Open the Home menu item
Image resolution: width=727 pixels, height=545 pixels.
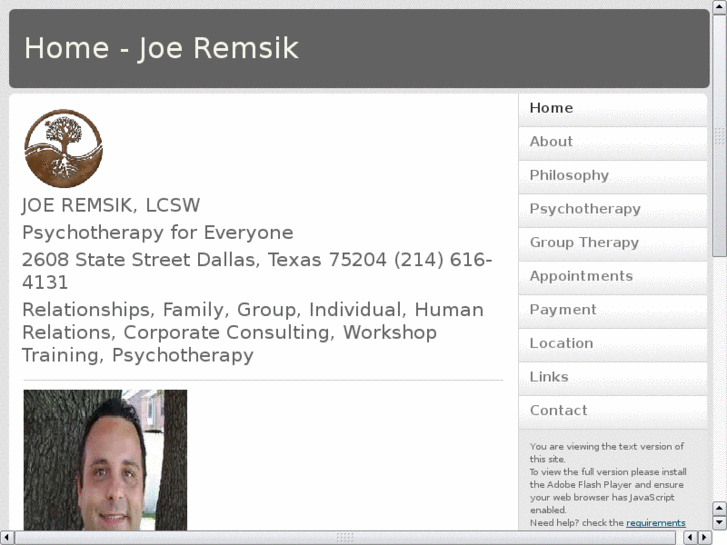[x=612, y=109]
